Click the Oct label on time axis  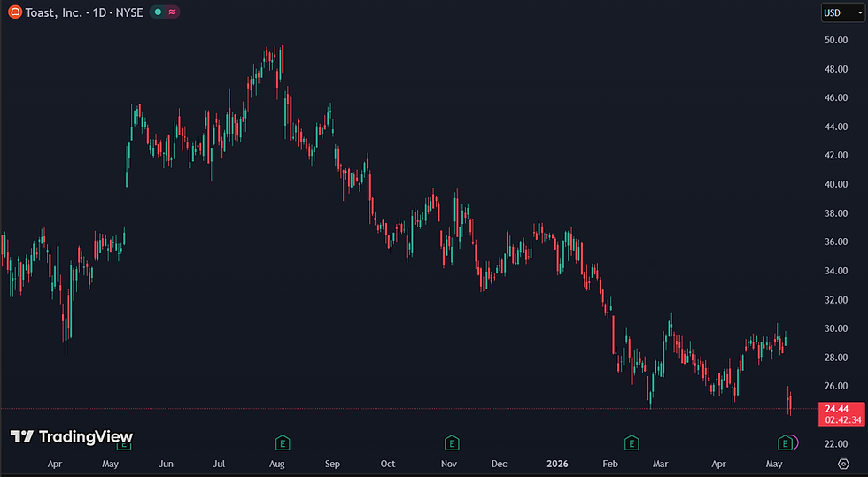[x=388, y=465]
